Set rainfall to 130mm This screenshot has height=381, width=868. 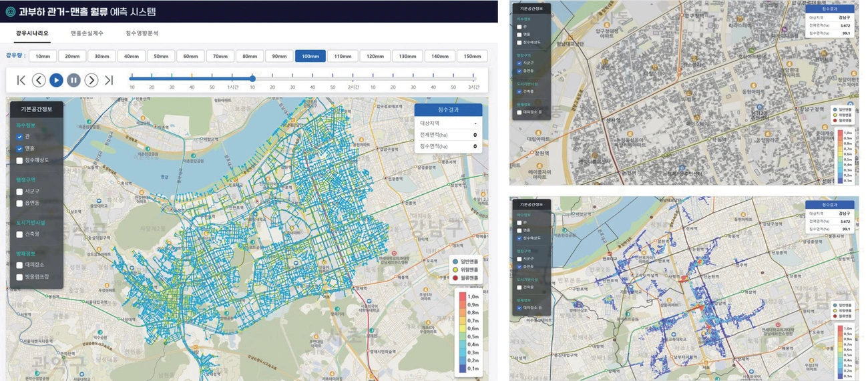click(x=407, y=56)
